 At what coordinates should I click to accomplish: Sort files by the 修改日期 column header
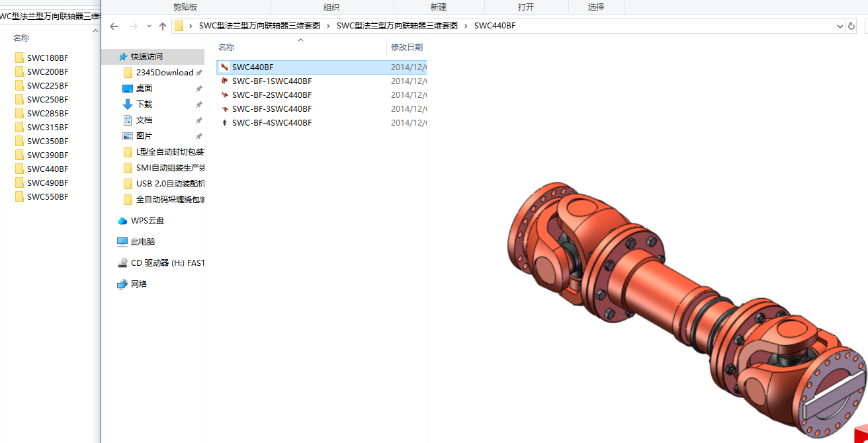407,48
